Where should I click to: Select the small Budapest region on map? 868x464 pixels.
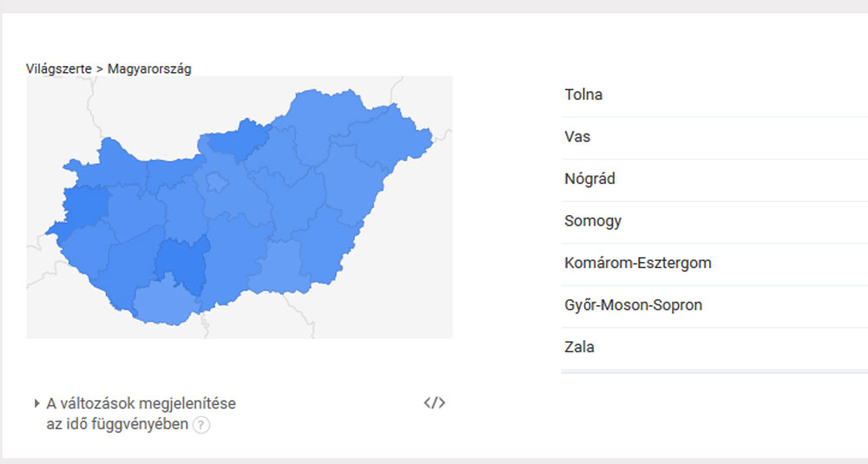click(x=216, y=182)
